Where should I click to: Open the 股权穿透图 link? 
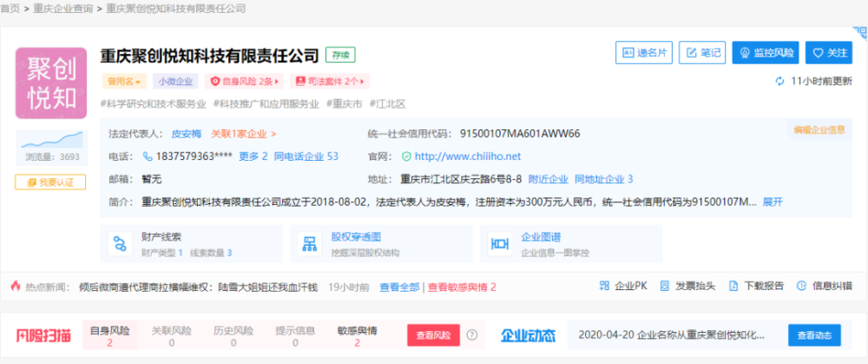[356, 237]
